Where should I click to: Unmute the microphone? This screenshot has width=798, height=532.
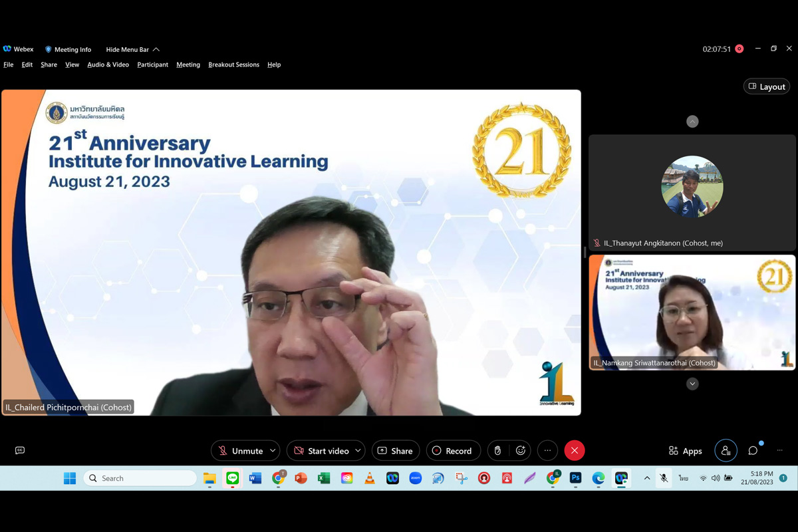click(239, 451)
